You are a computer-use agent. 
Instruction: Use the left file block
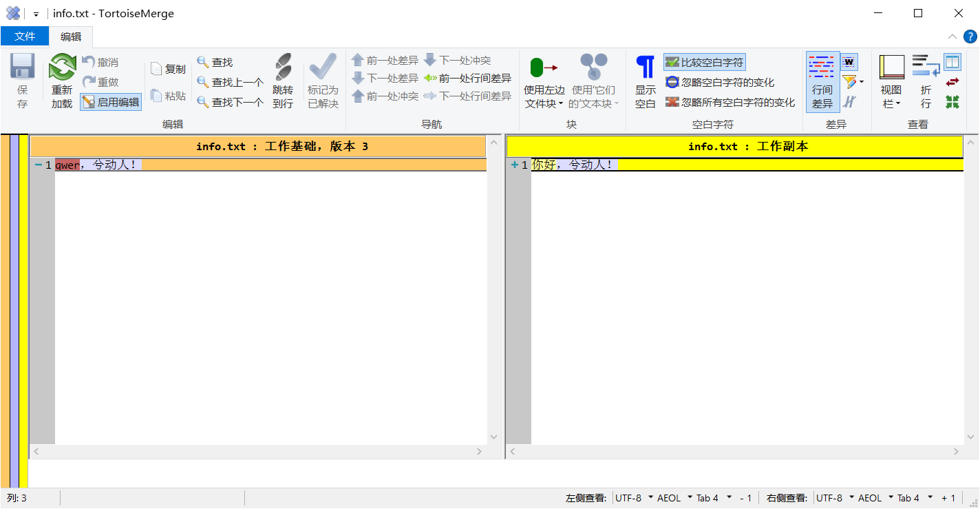[x=544, y=81]
